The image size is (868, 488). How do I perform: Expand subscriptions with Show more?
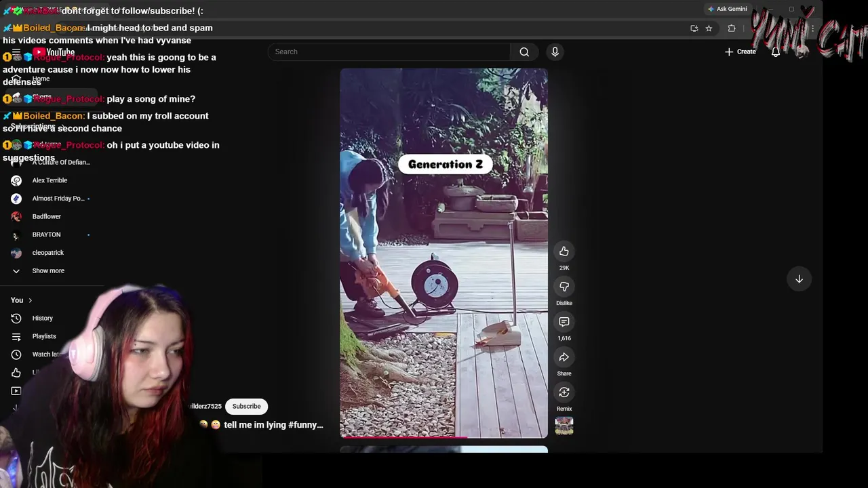pos(48,270)
